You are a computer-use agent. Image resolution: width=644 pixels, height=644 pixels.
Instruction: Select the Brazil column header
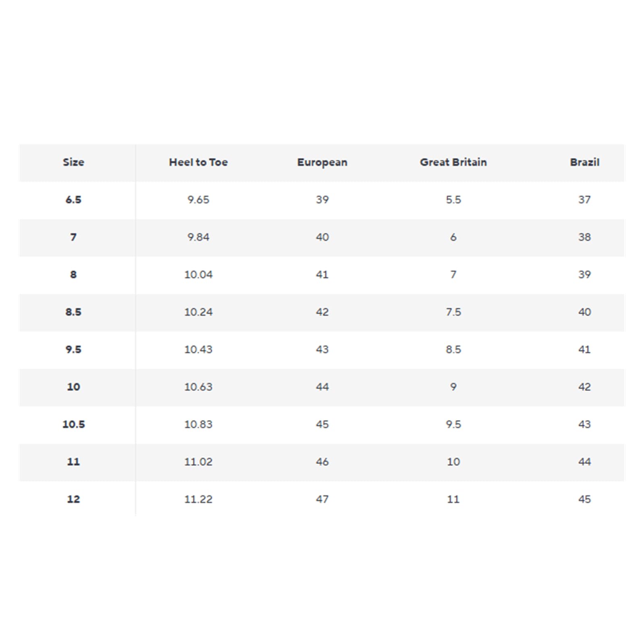point(585,162)
